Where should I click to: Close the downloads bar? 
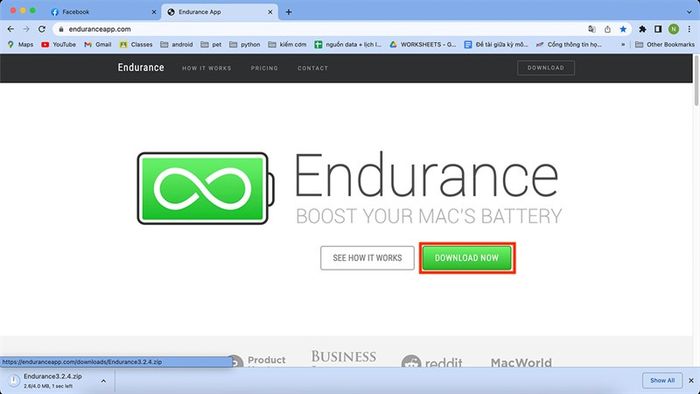(x=691, y=381)
